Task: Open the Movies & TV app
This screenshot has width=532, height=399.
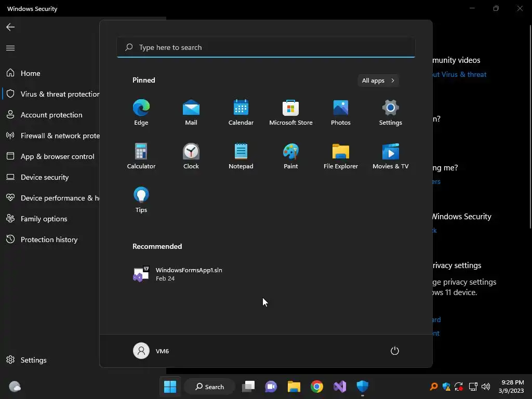Action: [391, 156]
